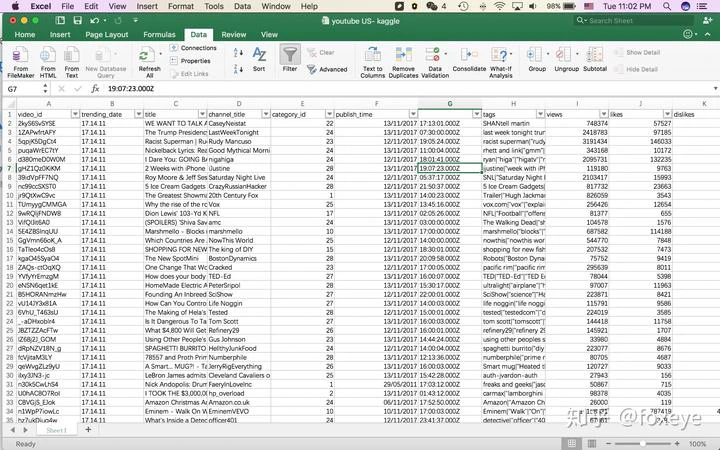Open views column filter dropdown
Screen dimensions: 720x450
(x=603, y=114)
